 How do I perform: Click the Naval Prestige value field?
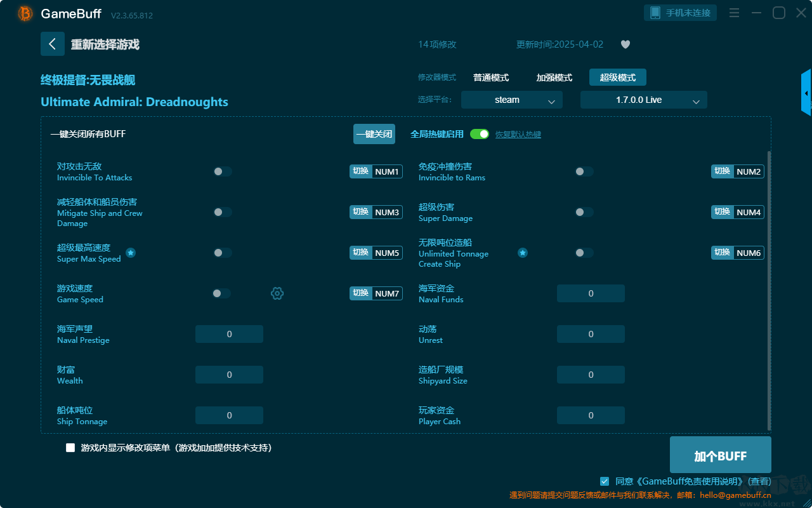[229, 334]
